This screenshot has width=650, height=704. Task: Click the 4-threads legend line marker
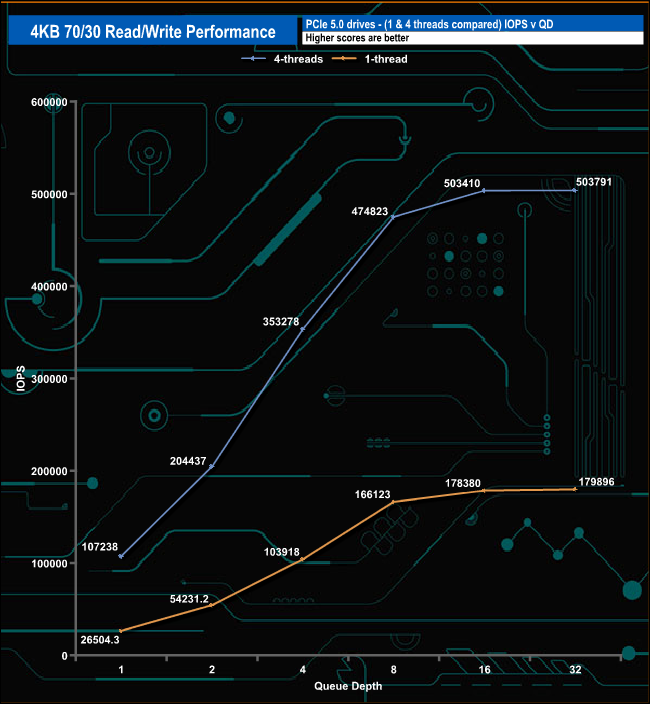pyautogui.click(x=253, y=59)
